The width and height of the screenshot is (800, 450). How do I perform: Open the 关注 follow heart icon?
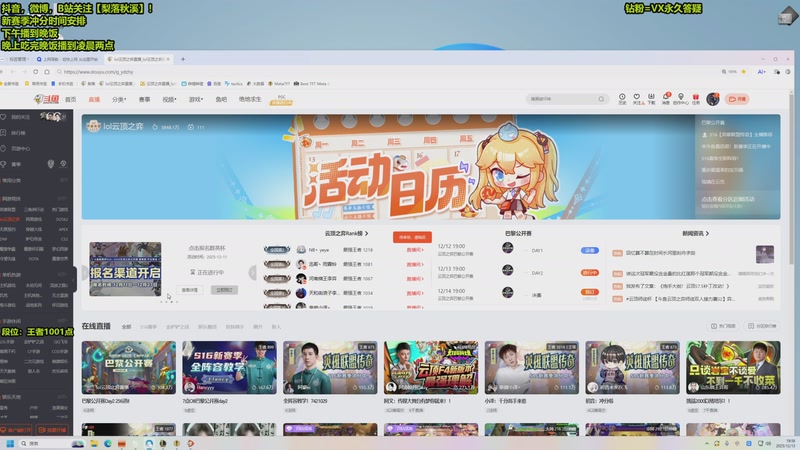point(637,99)
